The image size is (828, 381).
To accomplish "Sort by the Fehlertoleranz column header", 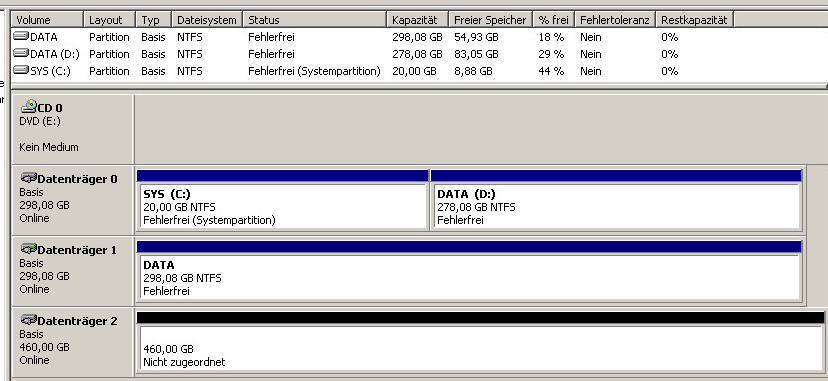I will coord(615,20).
